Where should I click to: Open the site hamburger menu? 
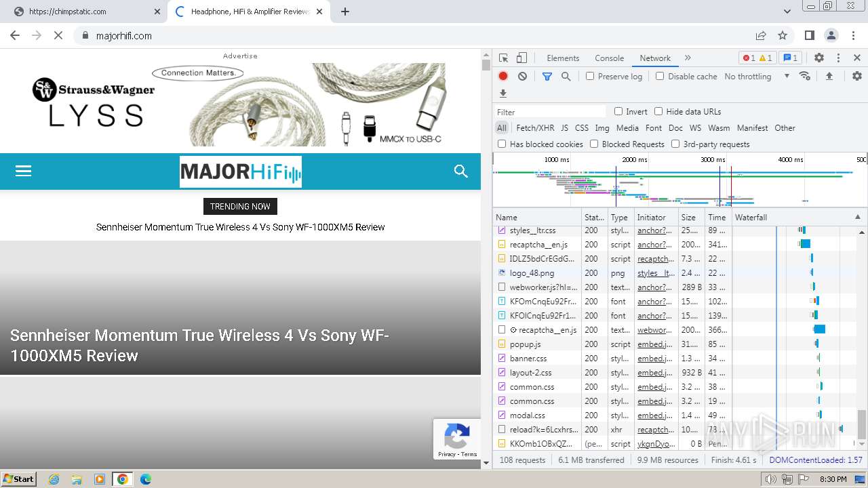pyautogui.click(x=24, y=171)
